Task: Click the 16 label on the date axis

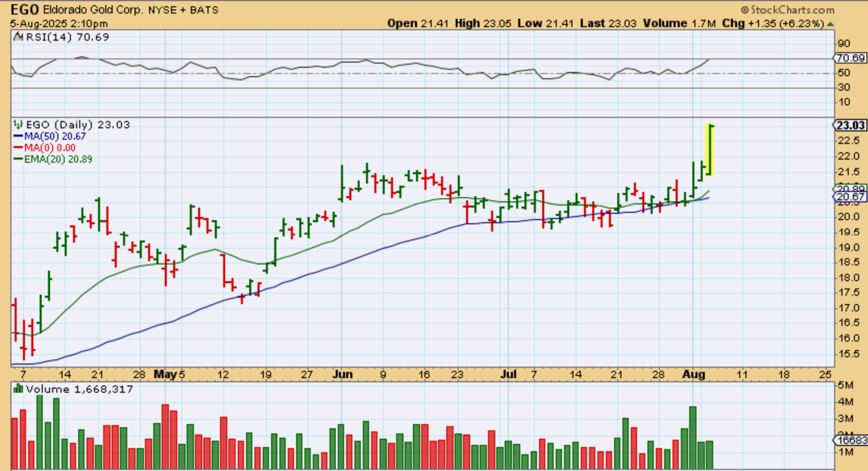Action: (424, 375)
